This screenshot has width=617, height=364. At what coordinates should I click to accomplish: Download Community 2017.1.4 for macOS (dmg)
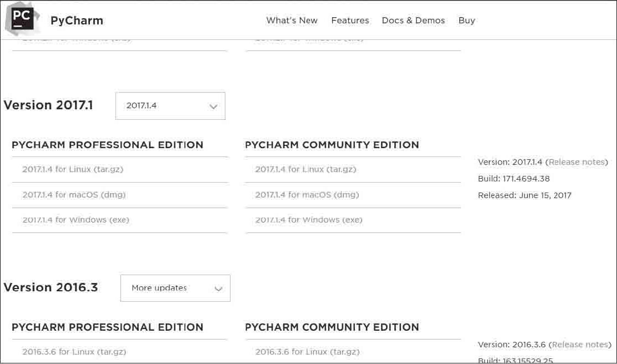(307, 195)
